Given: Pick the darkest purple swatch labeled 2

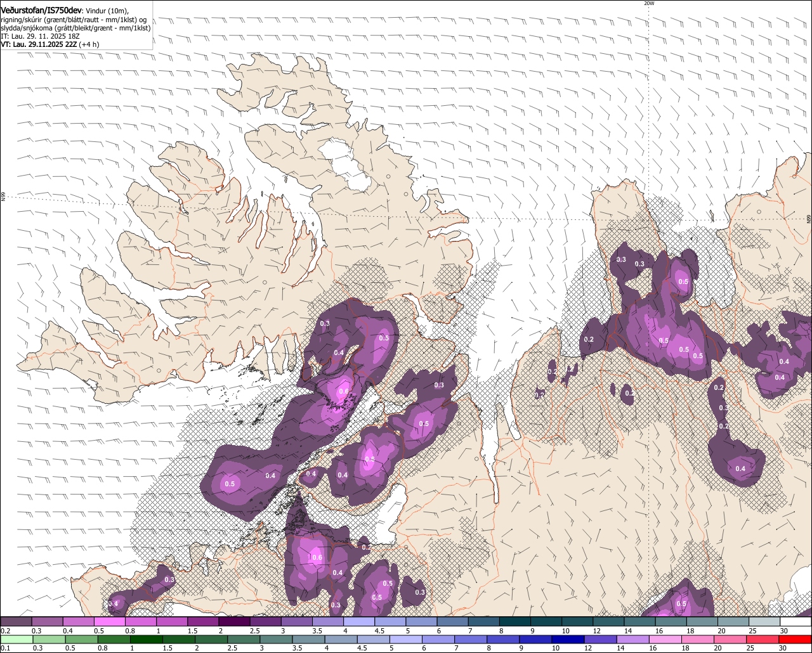Looking at the screenshot, I should coord(235,621).
